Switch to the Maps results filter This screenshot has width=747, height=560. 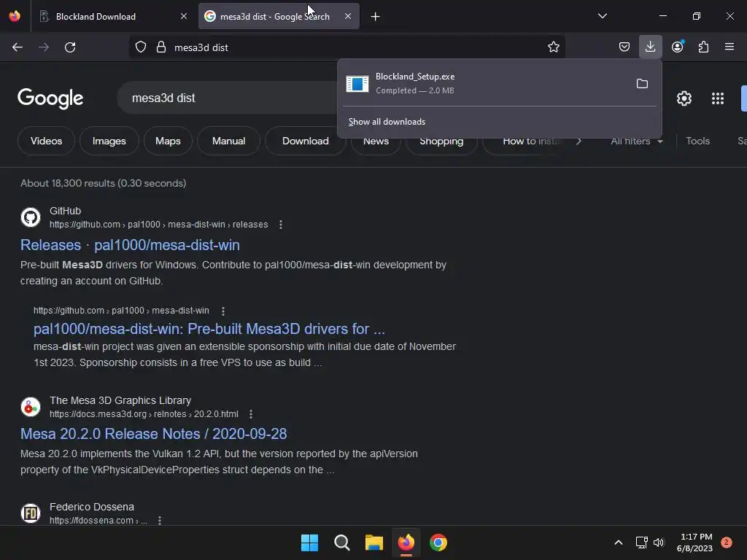coord(168,141)
